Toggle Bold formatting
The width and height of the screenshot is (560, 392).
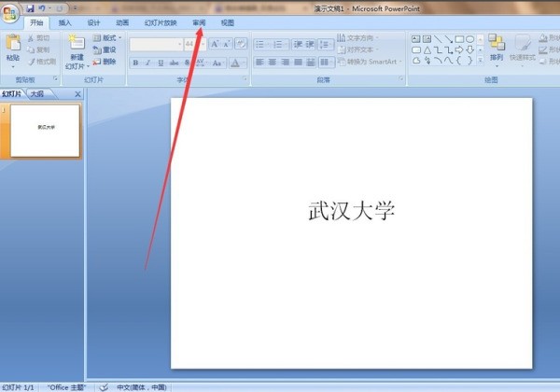click(135, 63)
